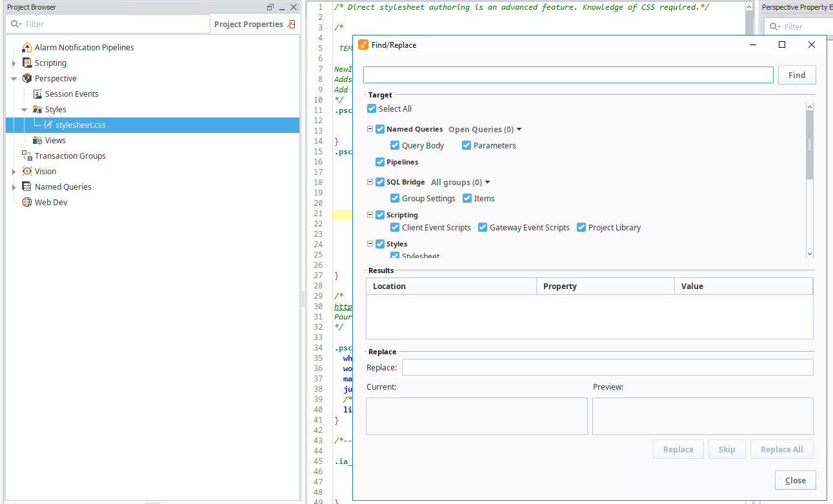This screenshot has height=504, width=833.
Task: Click the Vision module icon
Action: (26, 172)
